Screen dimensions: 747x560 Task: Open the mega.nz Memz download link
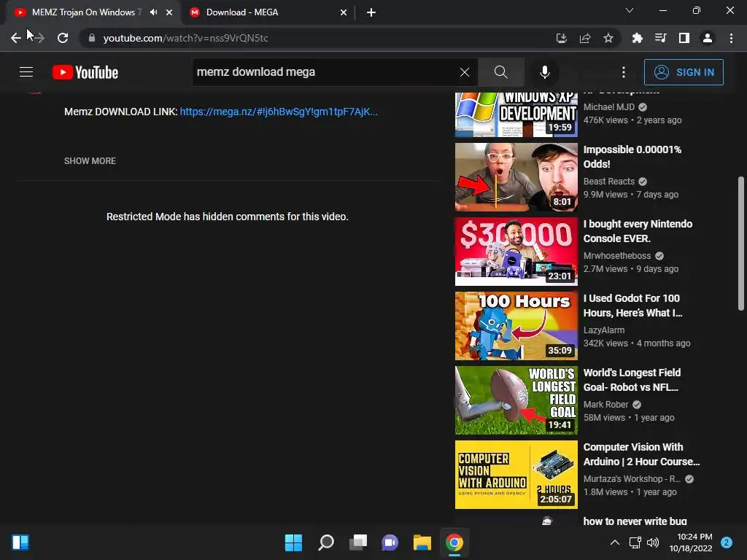279,112
